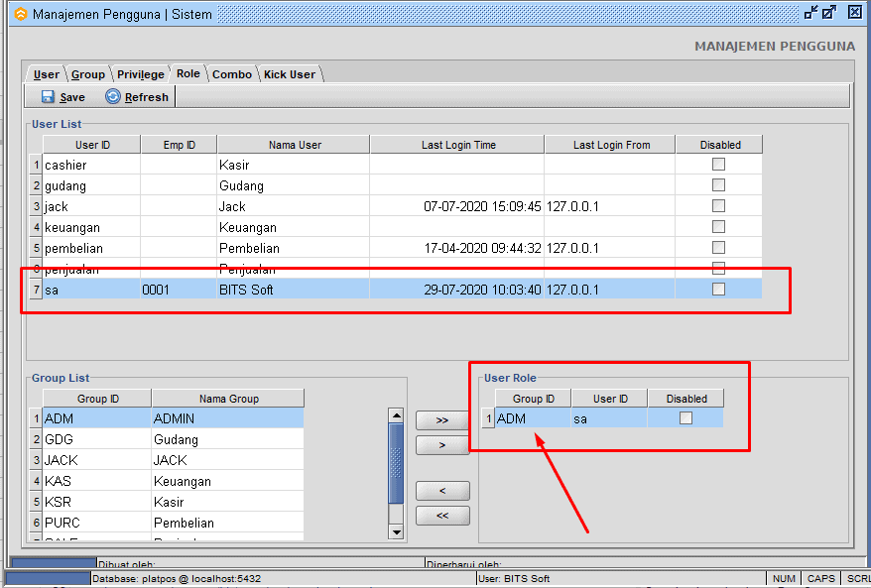
Task: Remove selected role with < button
Action: (x=442, y=491)
